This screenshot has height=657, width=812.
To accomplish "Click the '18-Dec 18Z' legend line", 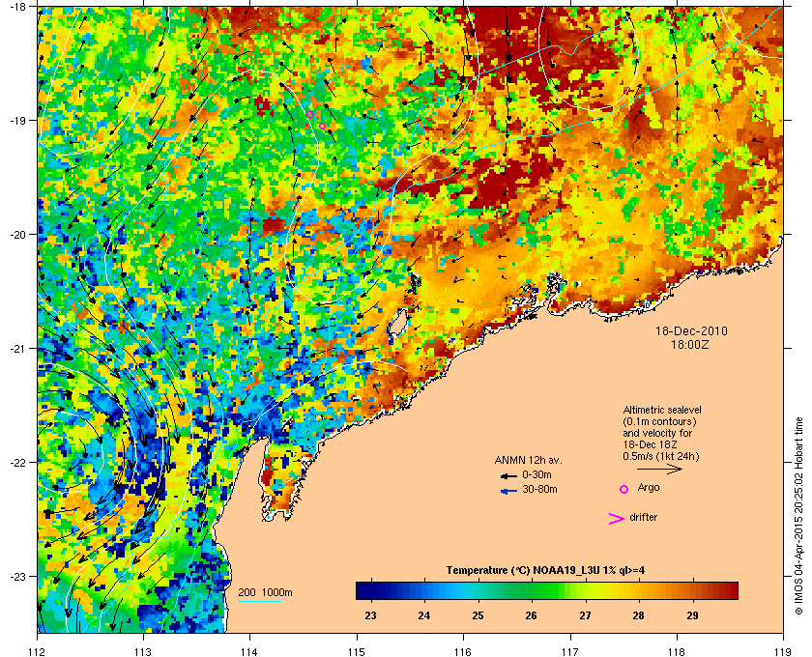I will pos(650,444).
